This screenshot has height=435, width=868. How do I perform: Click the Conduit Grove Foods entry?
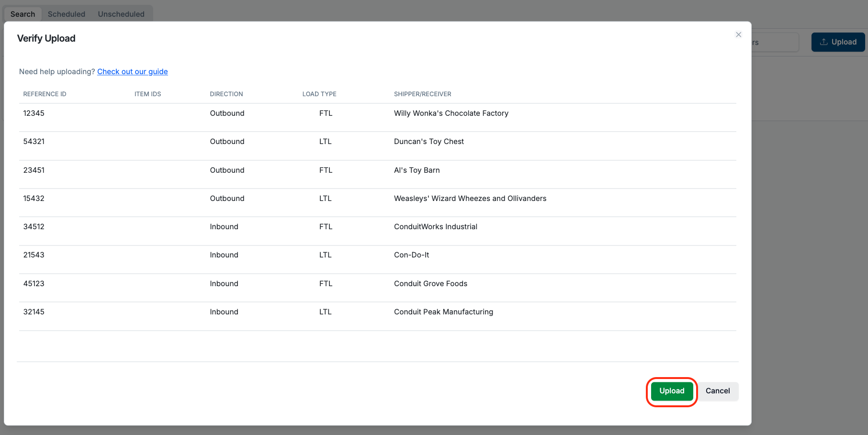(430, 283)
